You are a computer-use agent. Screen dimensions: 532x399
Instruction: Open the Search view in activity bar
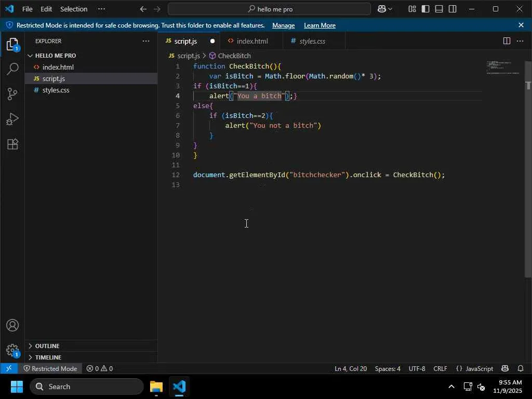pyautogui.click(x=12, y=69)
